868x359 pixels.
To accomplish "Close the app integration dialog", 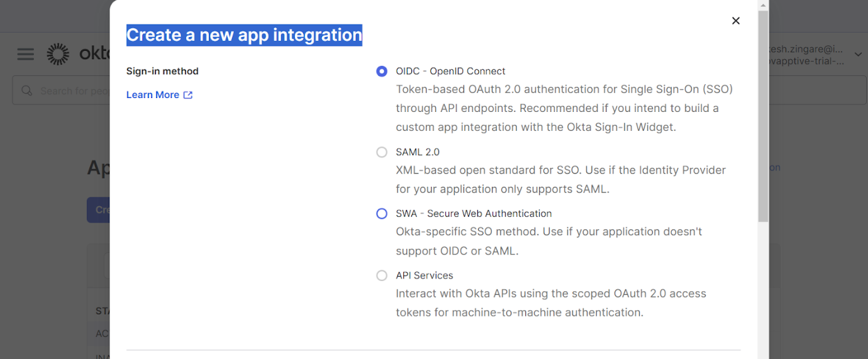I will 735,21.
